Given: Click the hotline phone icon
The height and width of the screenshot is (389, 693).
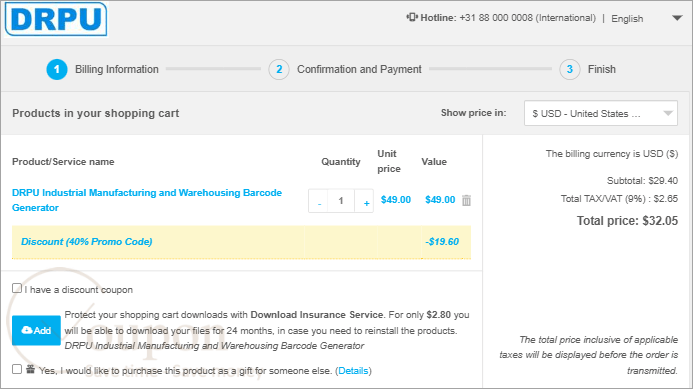Looking at the screenshot, I should (412, 17).
